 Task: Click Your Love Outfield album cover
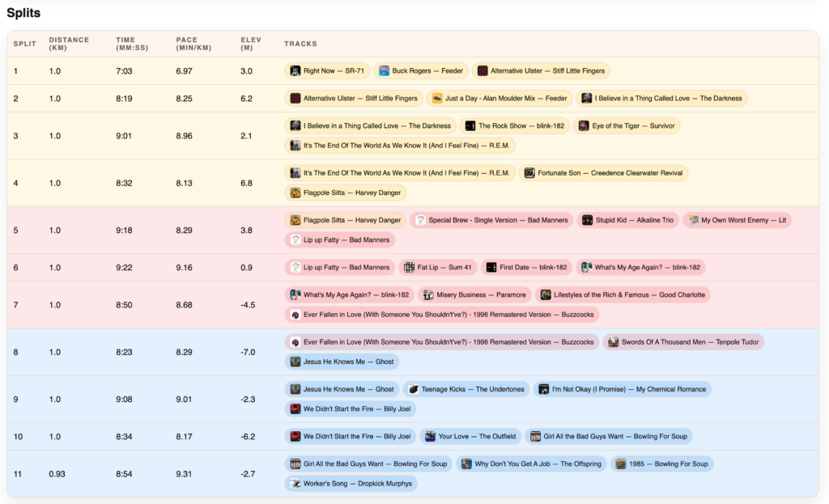pos(431,436)
